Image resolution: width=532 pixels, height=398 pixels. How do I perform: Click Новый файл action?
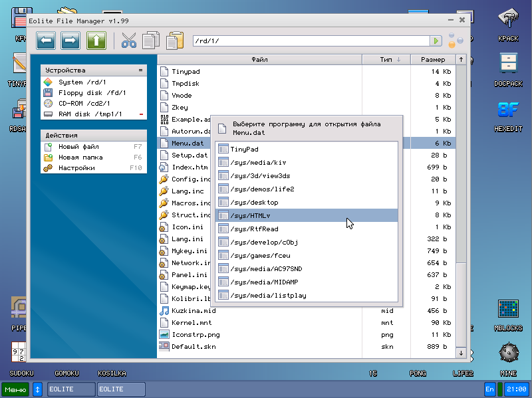click(77, 146)
